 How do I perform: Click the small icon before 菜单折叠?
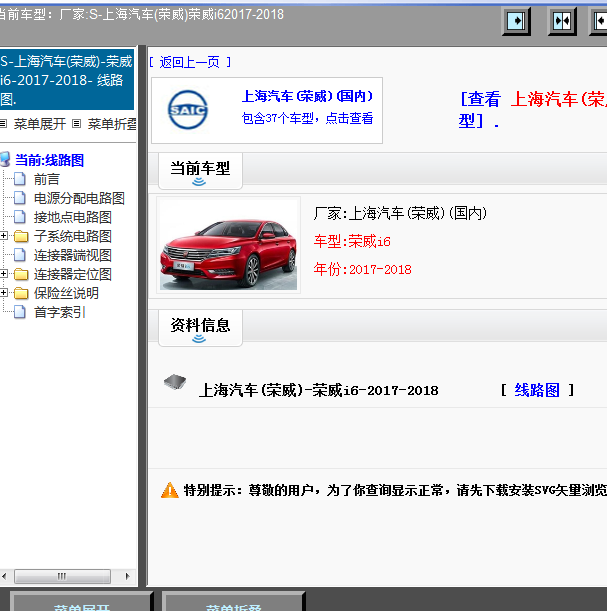77,124
